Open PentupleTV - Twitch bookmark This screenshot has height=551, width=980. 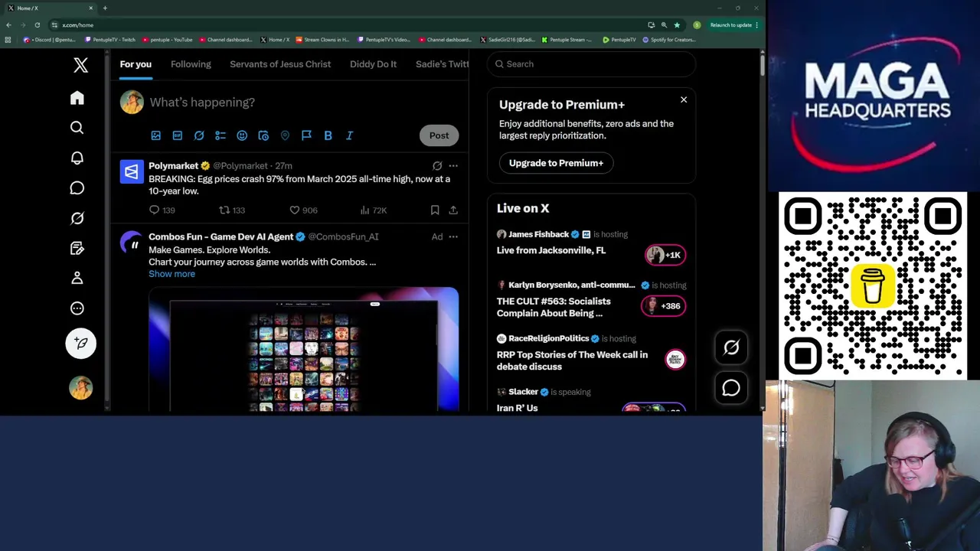(109, 40)
